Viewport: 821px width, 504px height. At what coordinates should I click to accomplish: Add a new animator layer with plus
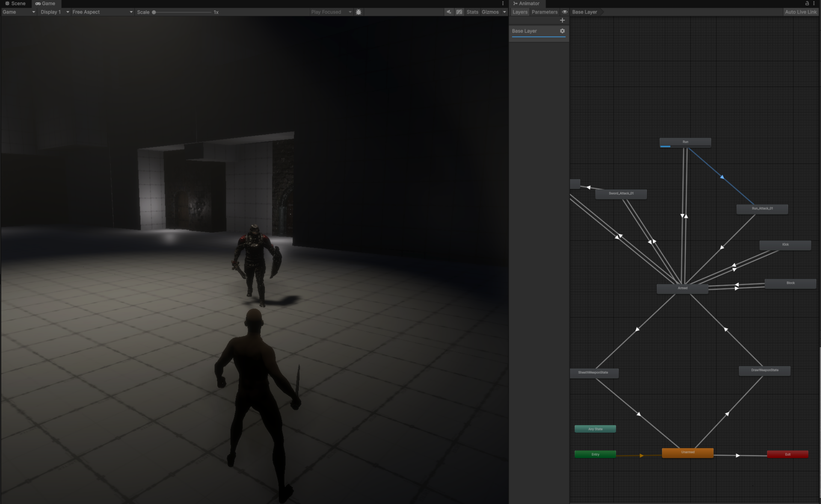pos(562,20)
